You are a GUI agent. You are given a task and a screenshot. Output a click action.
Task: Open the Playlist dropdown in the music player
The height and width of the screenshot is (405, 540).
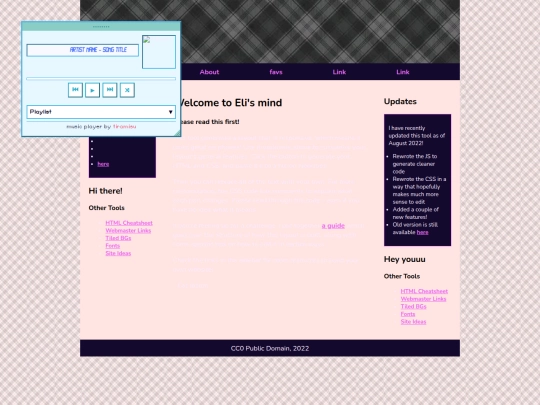coord(101,112)
